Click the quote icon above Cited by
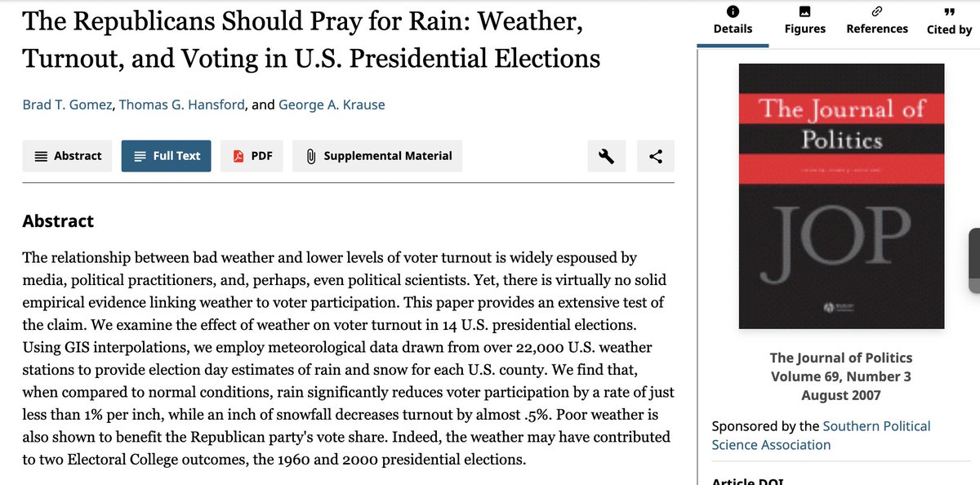This screenshot has height=485, width=980. click(x=950, y=11)
